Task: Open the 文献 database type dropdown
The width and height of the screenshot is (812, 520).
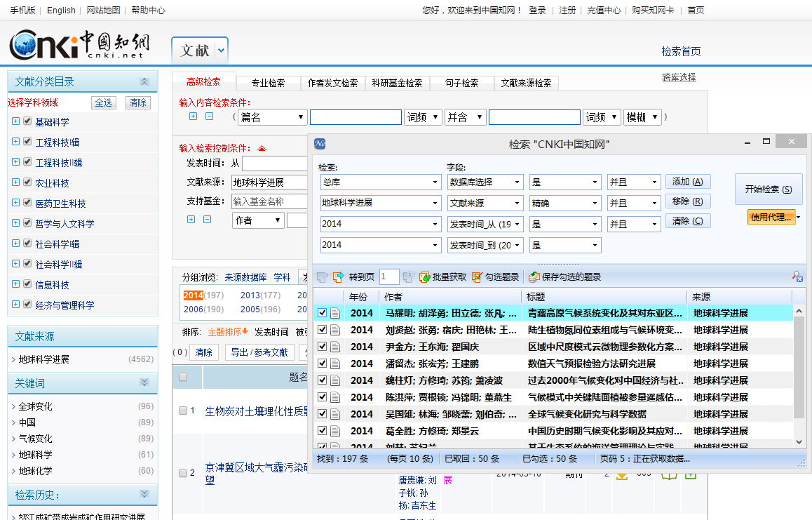Action: [221, 51]
